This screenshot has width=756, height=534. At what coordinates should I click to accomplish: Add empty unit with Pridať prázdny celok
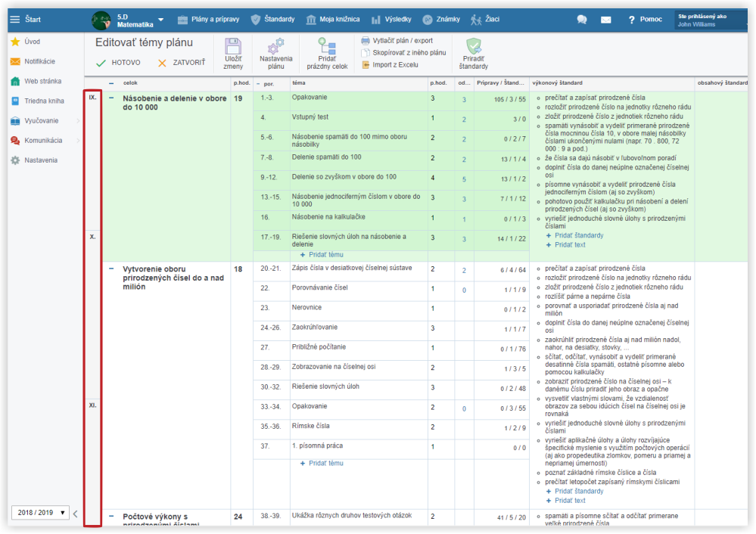point(327,54)
